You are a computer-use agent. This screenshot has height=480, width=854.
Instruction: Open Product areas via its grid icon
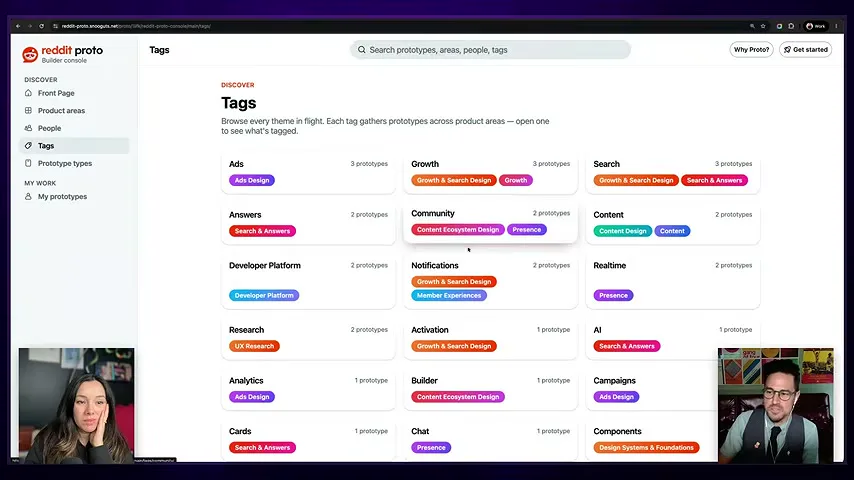pos(28,111)
